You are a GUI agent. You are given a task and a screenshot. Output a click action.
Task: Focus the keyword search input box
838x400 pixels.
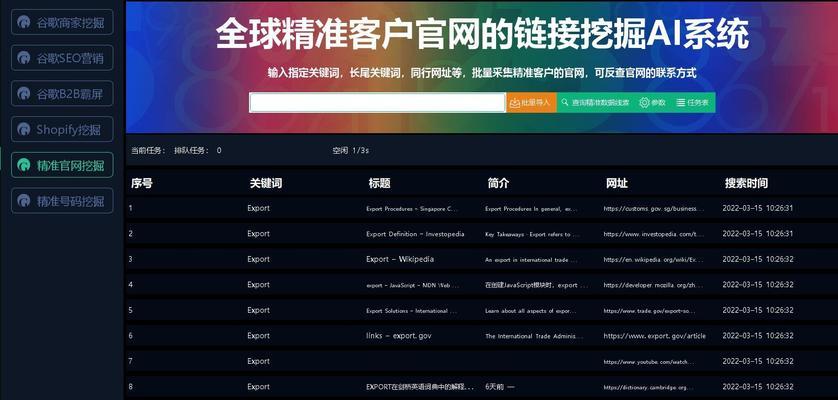pos(377,103)
